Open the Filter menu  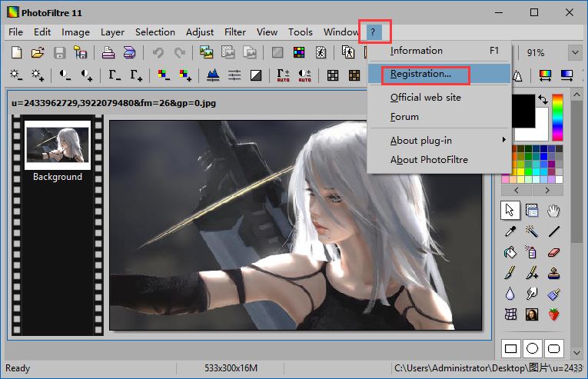click(235, 32)
